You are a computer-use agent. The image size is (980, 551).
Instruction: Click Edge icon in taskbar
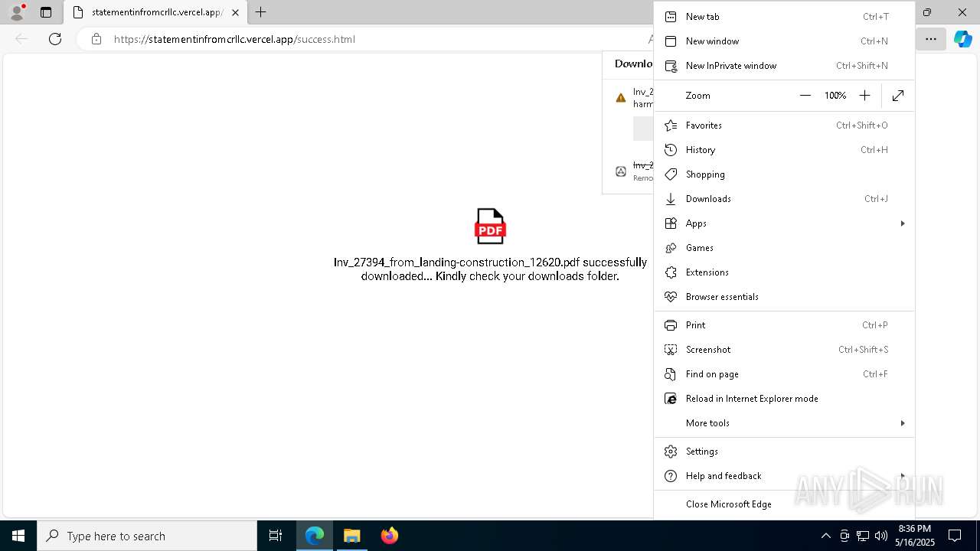coord(315,536)
